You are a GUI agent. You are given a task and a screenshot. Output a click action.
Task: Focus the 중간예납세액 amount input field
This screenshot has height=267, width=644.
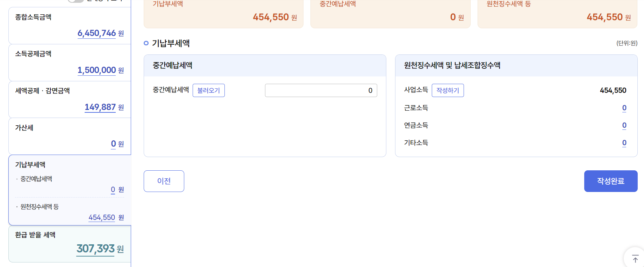coord(321,90)
